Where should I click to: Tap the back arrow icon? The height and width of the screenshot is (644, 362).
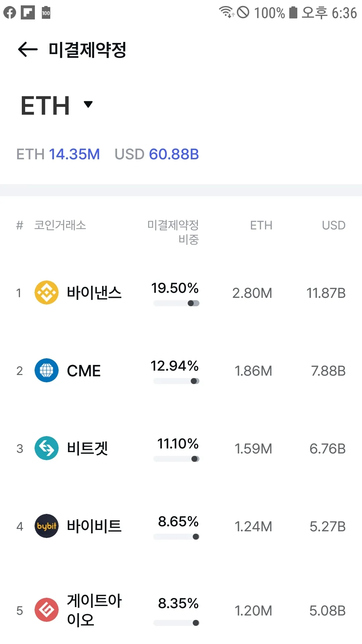tap(28, 50)
